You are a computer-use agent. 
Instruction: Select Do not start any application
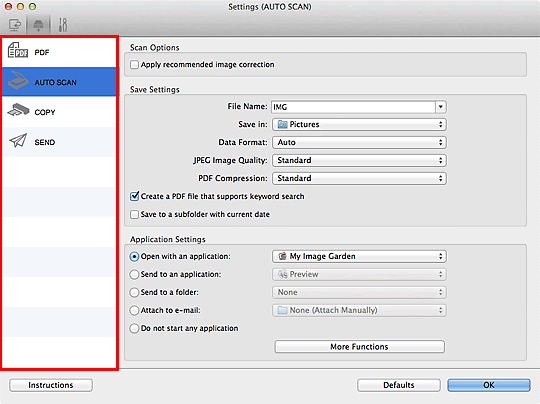tap(134, 328)
